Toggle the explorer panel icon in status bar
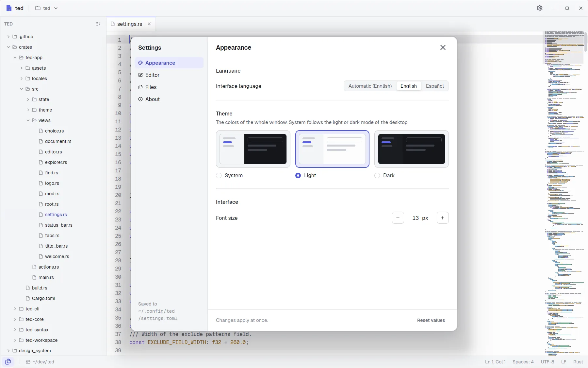Viewport: 588px width, 368px height. click(x=8, y=361)
